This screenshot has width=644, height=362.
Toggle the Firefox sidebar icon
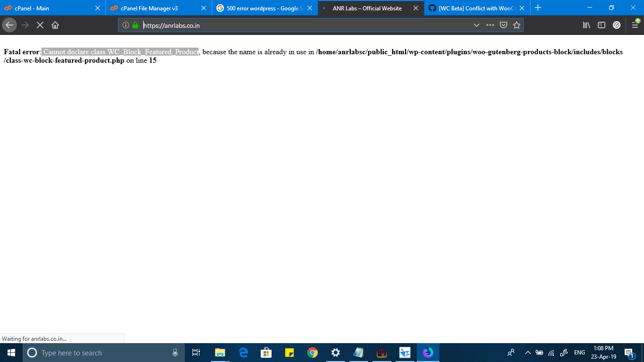pyautogui.click(x=602, y=25)
